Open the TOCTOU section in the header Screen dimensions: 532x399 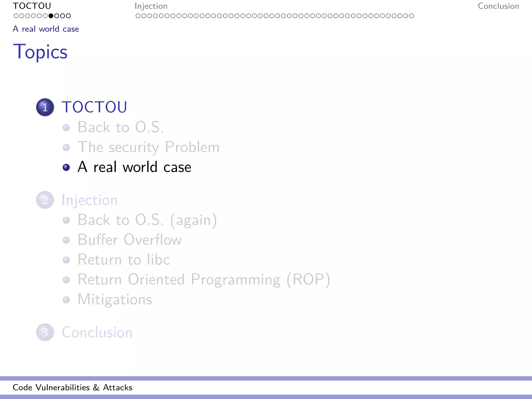pos(32,6)
